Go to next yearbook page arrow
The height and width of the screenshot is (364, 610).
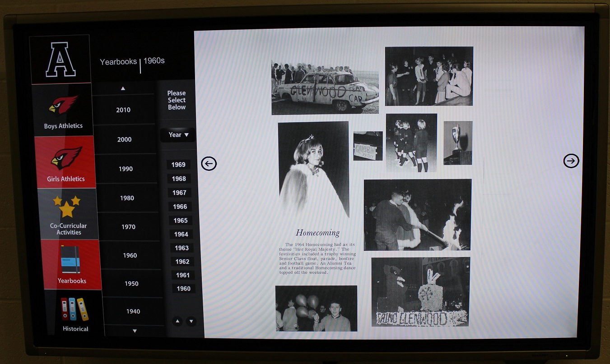click(571, 161)
